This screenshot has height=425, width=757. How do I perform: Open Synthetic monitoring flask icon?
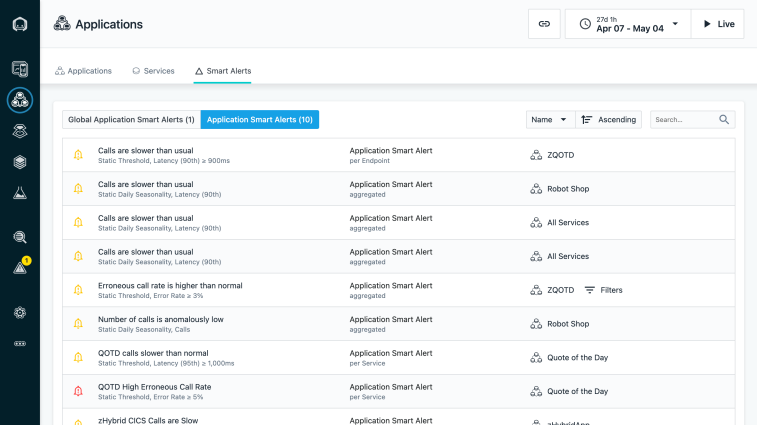[20, 193]
